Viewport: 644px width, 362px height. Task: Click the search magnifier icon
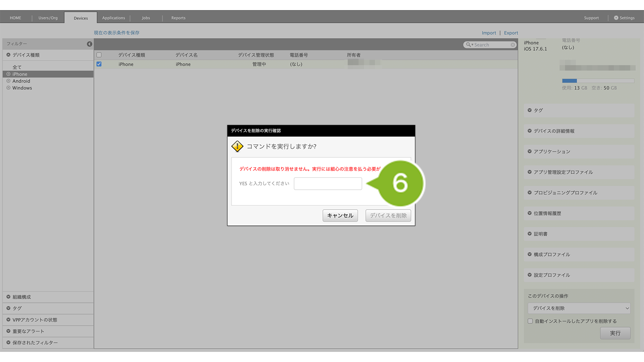[469, 45]
